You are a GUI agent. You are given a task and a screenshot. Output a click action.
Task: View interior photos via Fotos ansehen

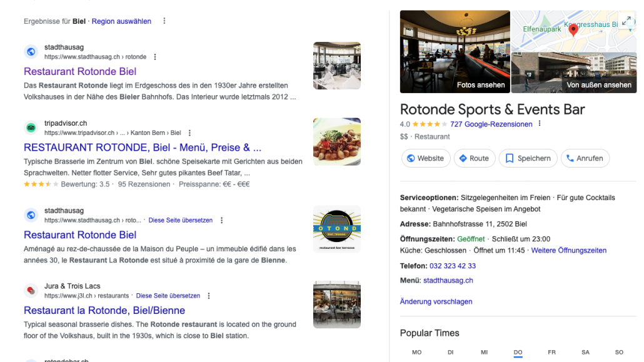click(455, 52)
